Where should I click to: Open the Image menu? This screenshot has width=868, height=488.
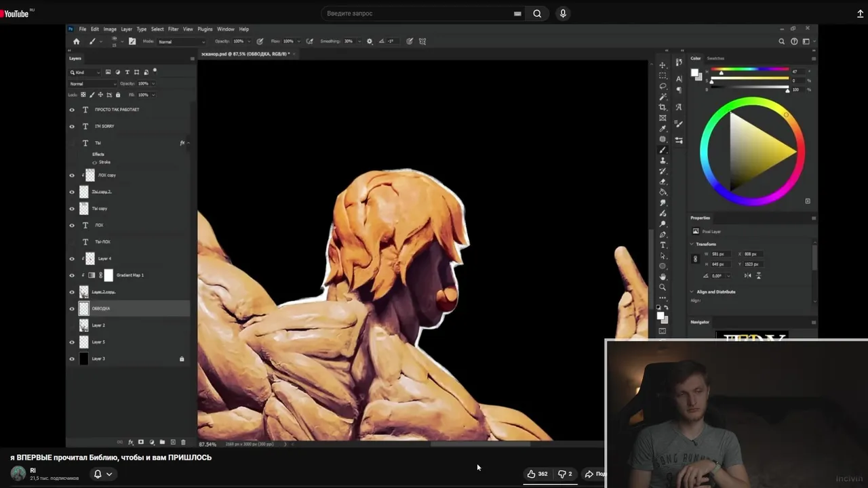(110, 29)
